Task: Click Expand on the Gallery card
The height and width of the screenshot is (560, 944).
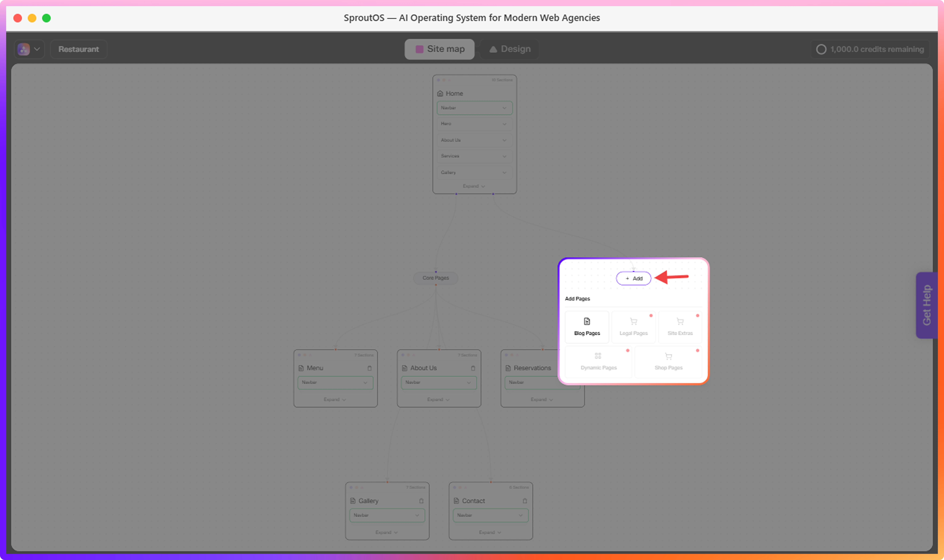Action: click(x=386, y=533)
